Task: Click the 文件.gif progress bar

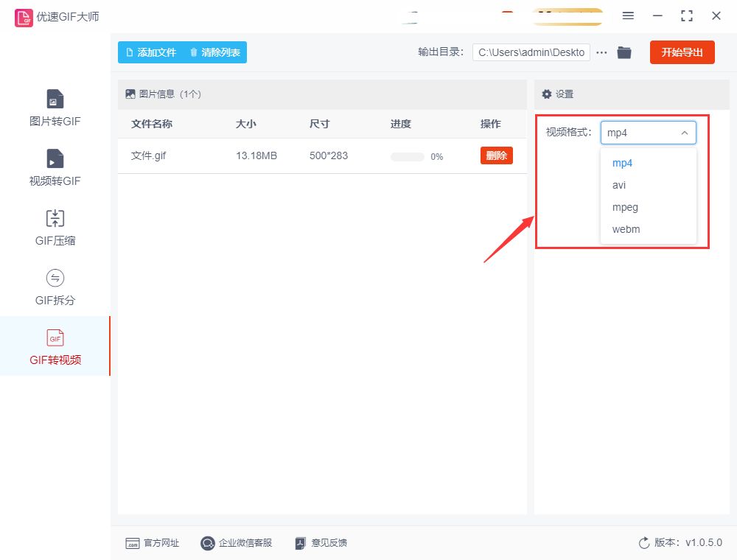Action: 408,156
